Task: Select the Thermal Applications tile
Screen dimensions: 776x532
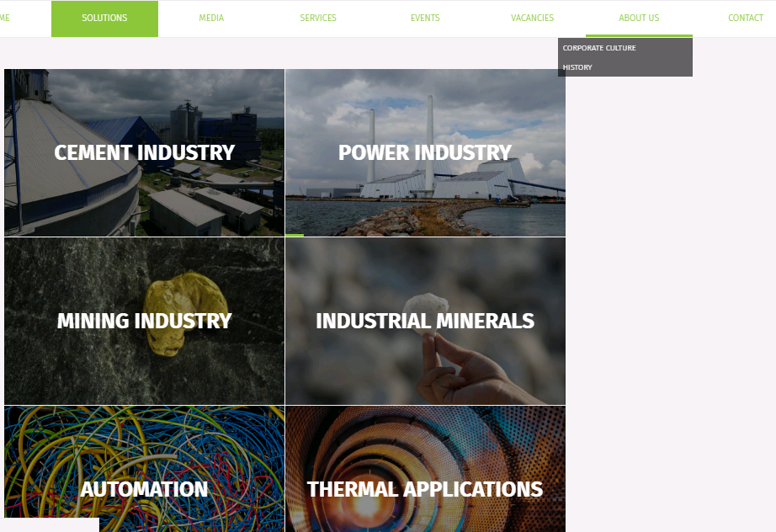Action: click(x=425, y=489)
